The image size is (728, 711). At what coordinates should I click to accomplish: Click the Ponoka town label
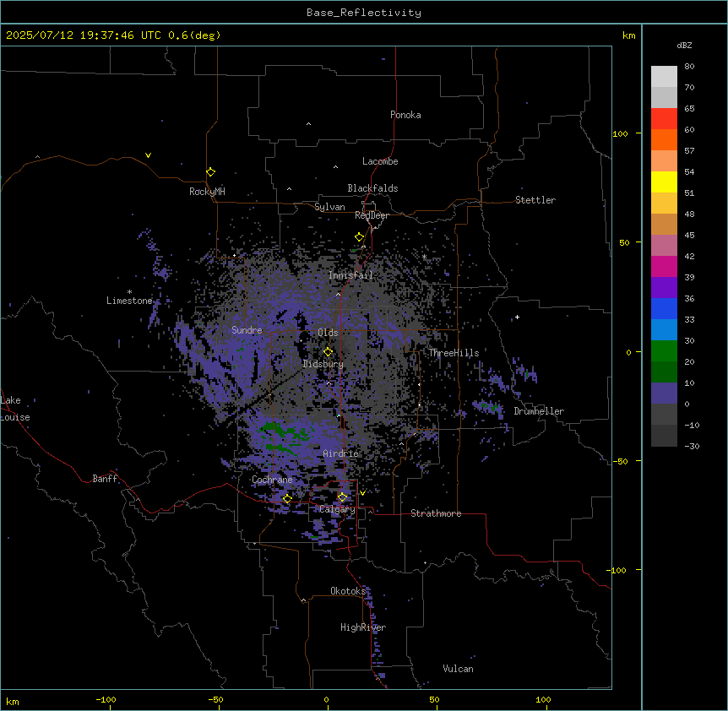click(405, 115)
